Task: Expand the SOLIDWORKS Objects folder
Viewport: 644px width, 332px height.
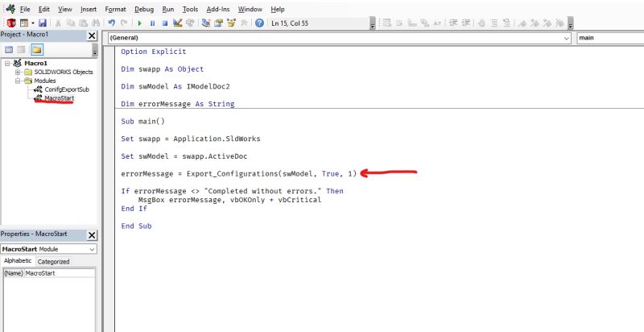Action: (18, 72)
